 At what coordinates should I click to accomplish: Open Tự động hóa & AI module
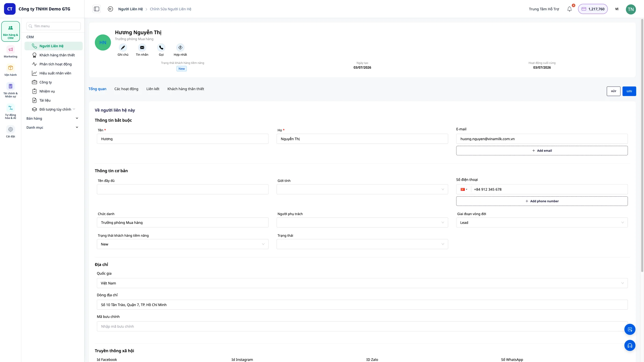pos(10,112)
